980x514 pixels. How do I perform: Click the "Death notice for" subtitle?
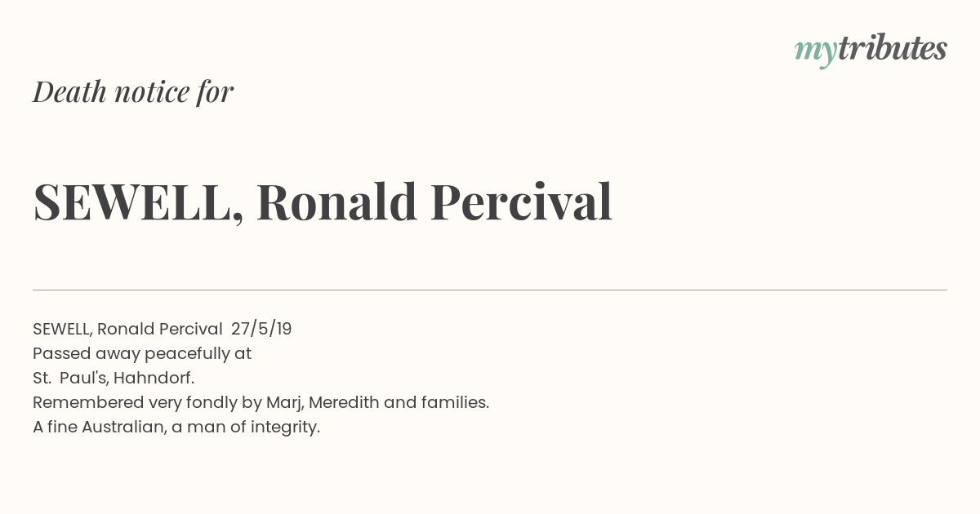pos(133,92)
